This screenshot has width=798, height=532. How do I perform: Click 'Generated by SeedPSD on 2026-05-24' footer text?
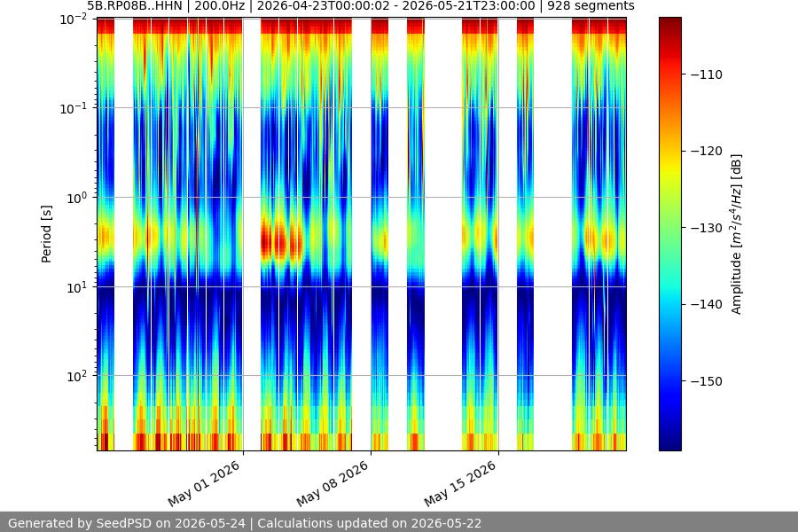(126, 523)
